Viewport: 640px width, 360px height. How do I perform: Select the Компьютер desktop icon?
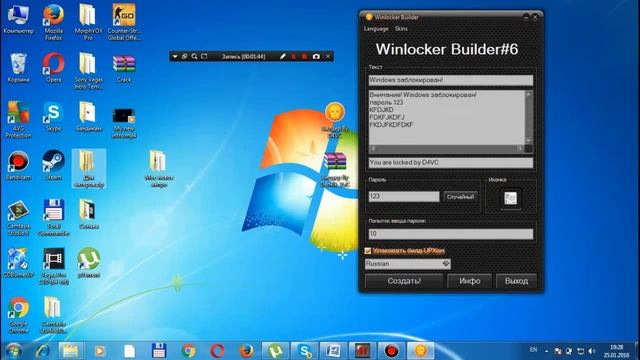[18, 20]
